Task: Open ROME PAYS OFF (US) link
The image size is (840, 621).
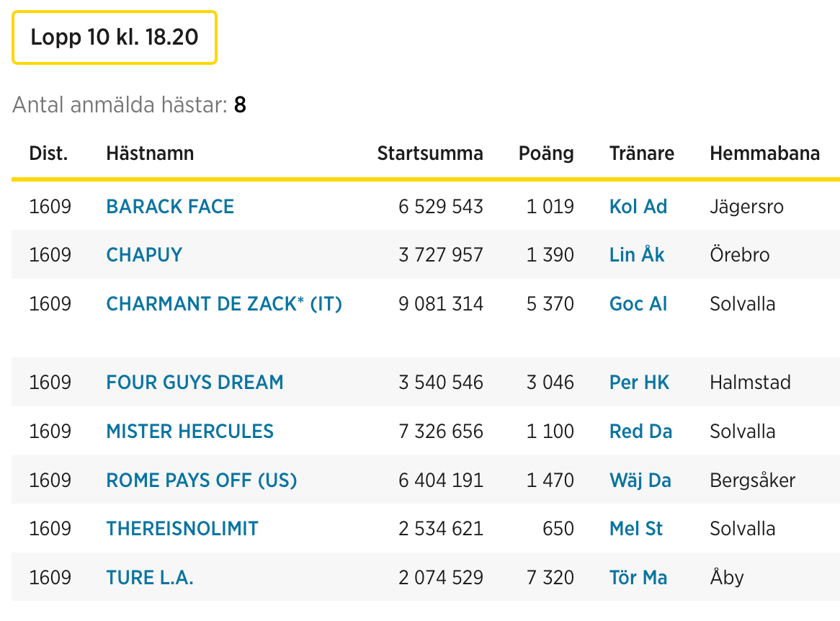Action: click(202, 481)
